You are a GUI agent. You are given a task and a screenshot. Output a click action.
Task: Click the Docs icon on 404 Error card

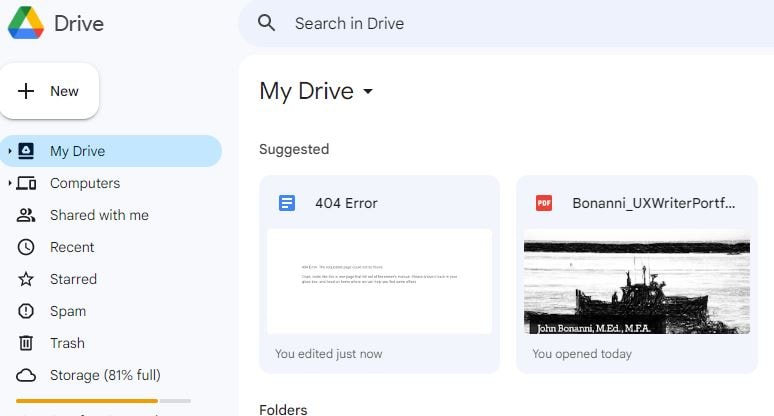point(287,203)
